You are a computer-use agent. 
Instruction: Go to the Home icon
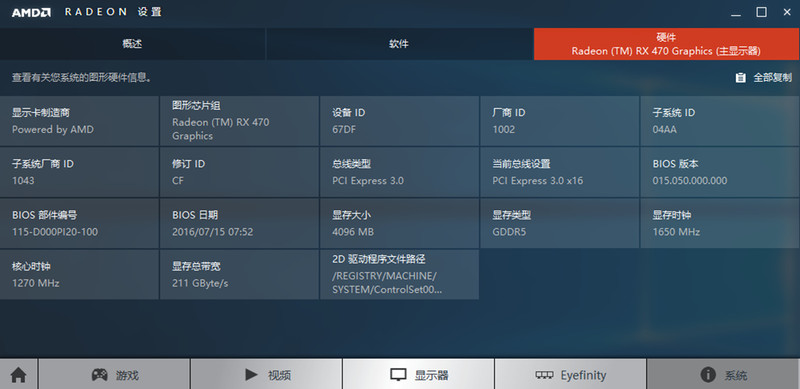tap(18, 375)
